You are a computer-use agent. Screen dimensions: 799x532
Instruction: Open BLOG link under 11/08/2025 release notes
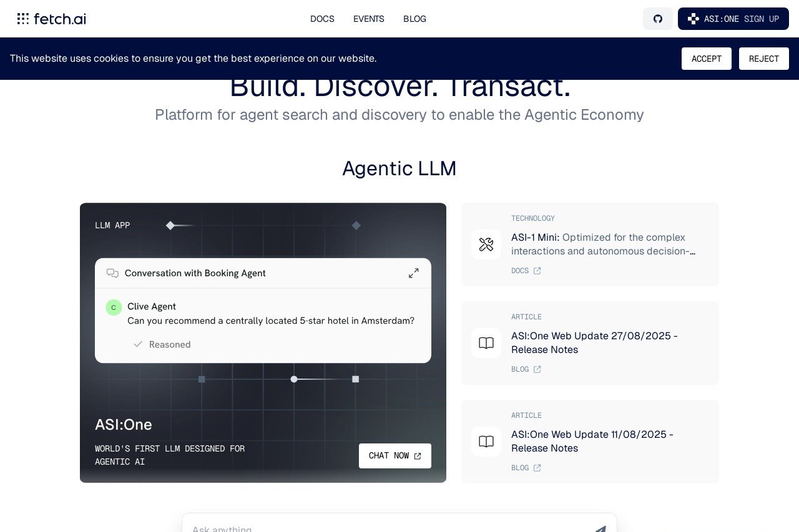coord(526,468)
